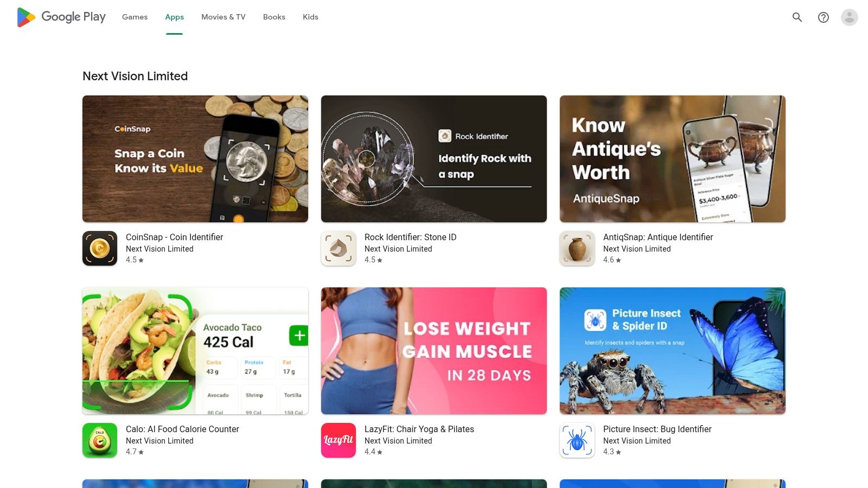Open the account profile avatar
The image size is (868, 488).
pyautogui.click(x=850, y=17)
